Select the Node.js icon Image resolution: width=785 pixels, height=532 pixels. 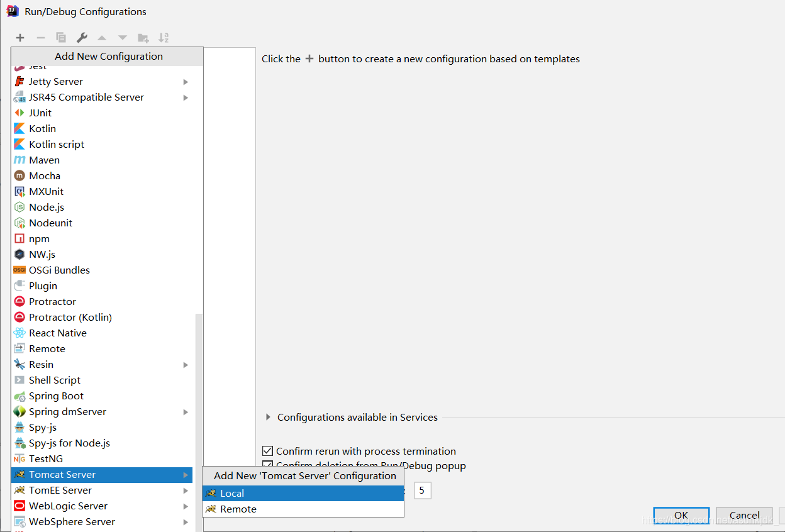coord(19,208)
